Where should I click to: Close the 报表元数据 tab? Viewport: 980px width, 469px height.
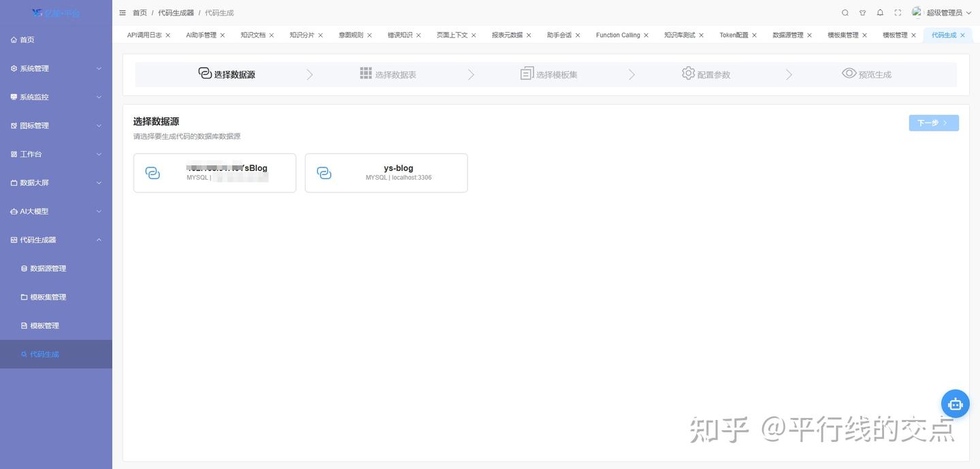(x=529, y=35)
